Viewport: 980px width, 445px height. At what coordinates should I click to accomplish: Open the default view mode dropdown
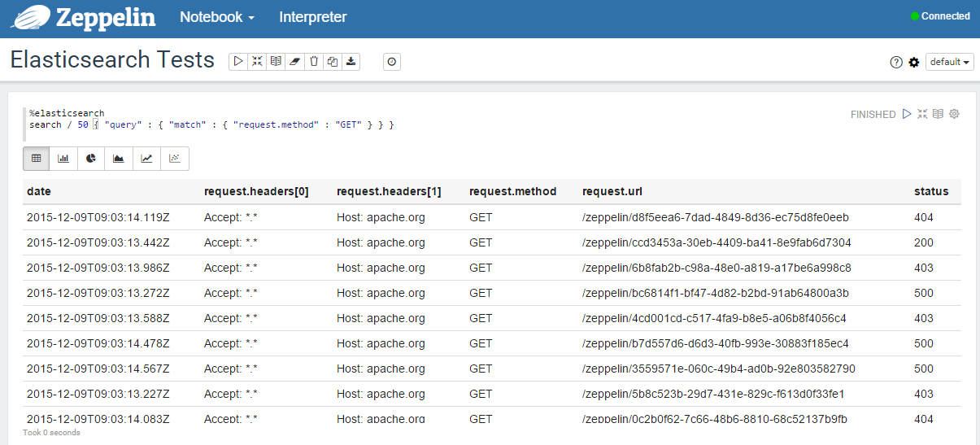click(x=950, y=63)
